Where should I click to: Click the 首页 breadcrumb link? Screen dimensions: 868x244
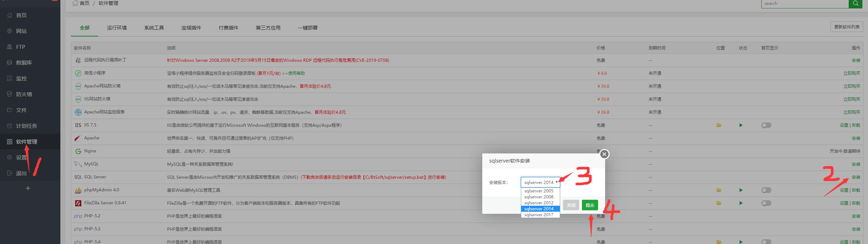(85, 3)
